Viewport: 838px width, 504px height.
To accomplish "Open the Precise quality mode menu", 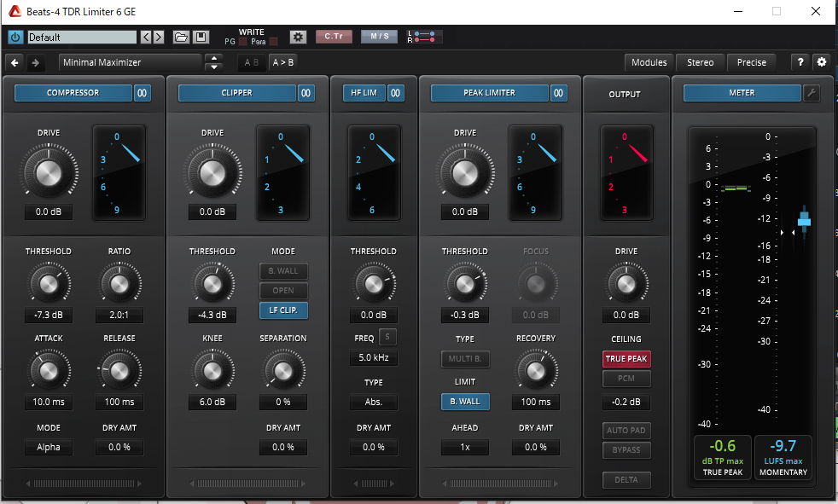I will (752, 62).
